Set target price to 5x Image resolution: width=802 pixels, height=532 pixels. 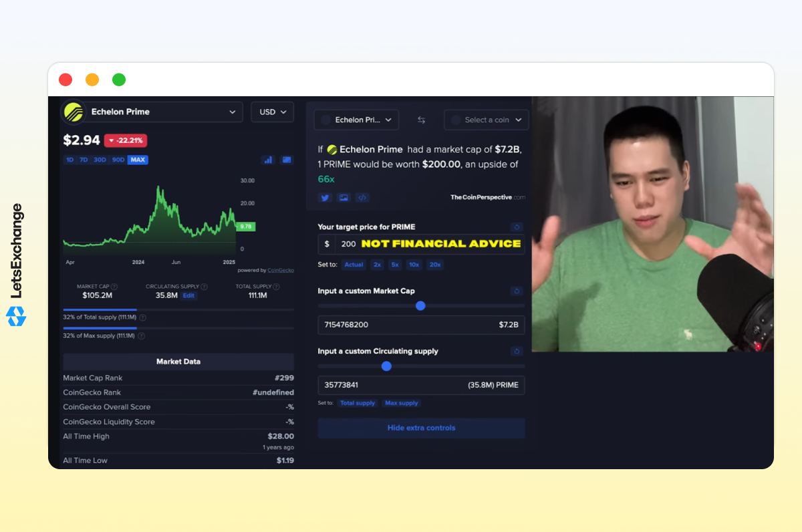395,265
